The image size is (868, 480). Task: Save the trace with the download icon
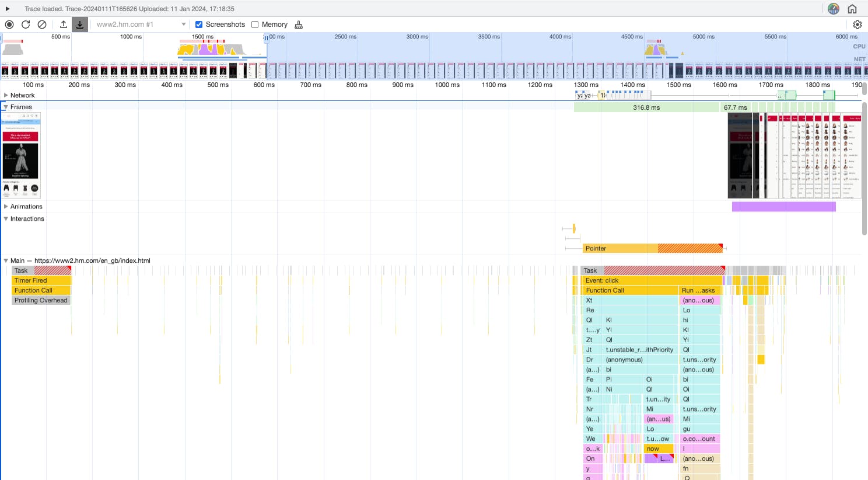(x=79, y=25)
